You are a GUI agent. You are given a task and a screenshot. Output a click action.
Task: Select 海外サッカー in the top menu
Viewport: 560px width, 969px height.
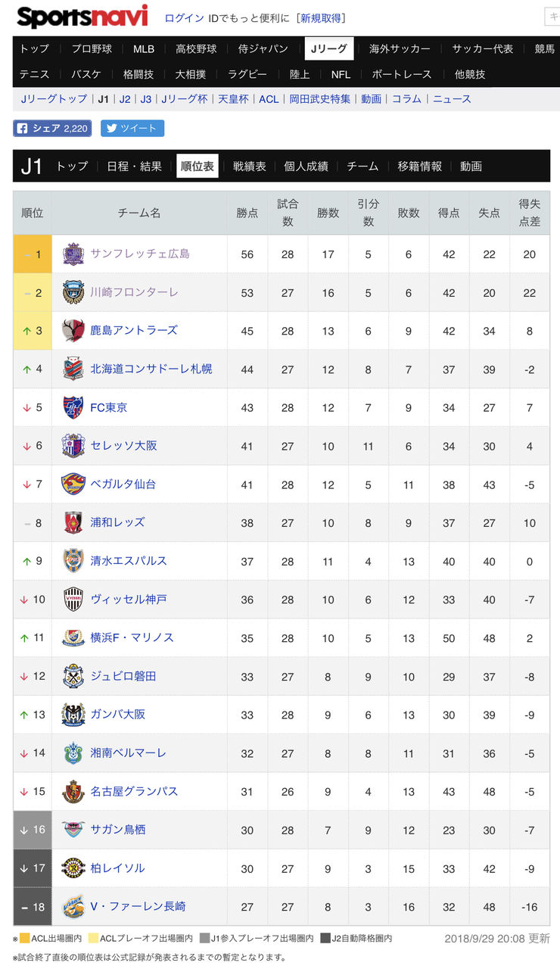coord(400,48)
